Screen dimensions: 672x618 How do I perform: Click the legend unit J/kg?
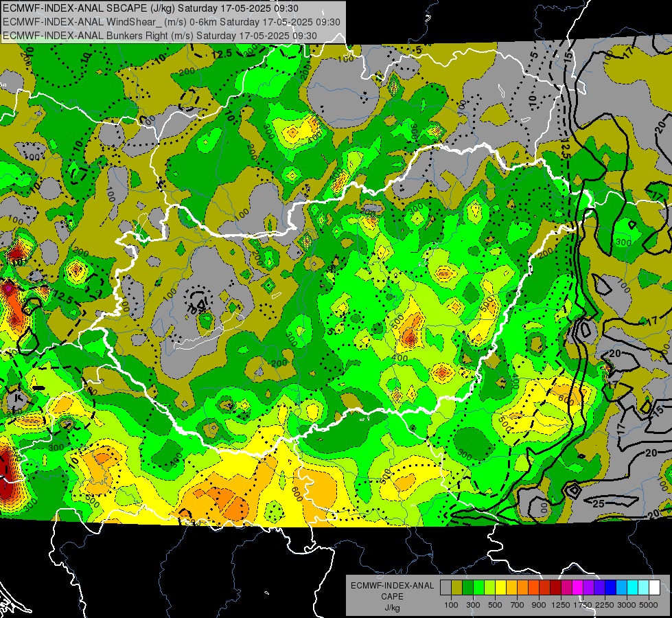click(x=392, y=608)
